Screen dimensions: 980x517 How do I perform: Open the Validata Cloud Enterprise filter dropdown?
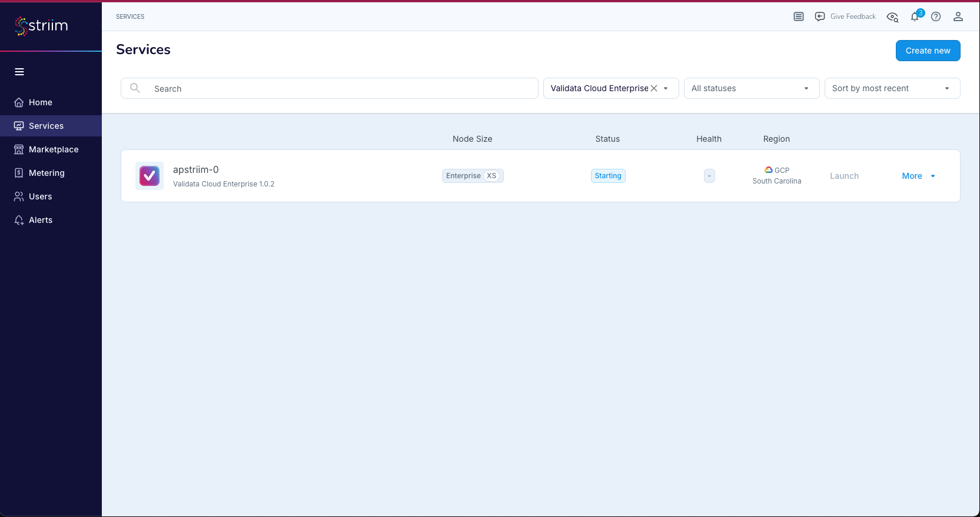(x=666, y=88)
